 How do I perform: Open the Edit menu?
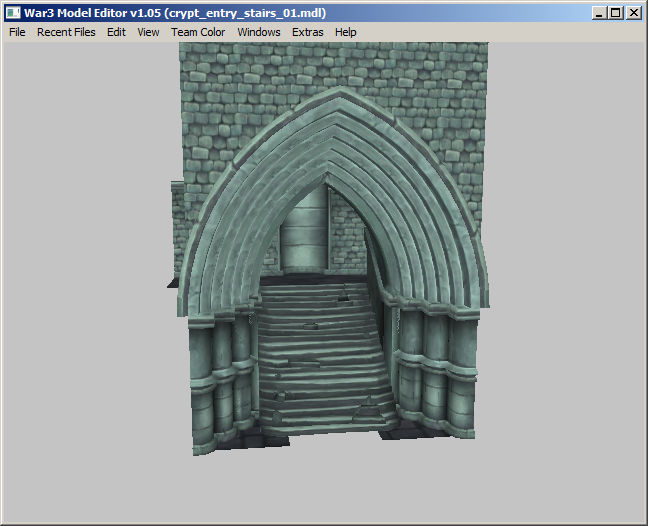(x=117, y=32)
